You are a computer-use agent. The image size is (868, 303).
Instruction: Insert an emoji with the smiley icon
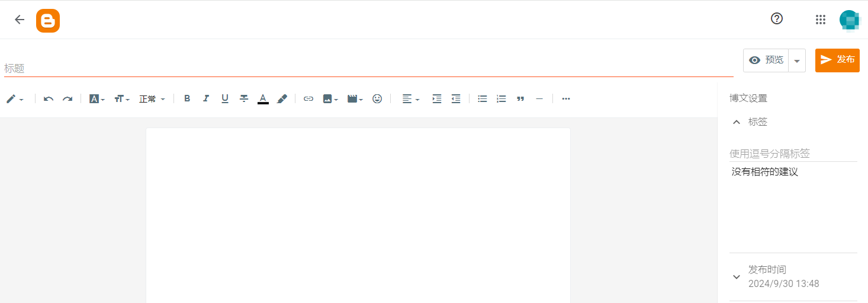tap(377, 99)
